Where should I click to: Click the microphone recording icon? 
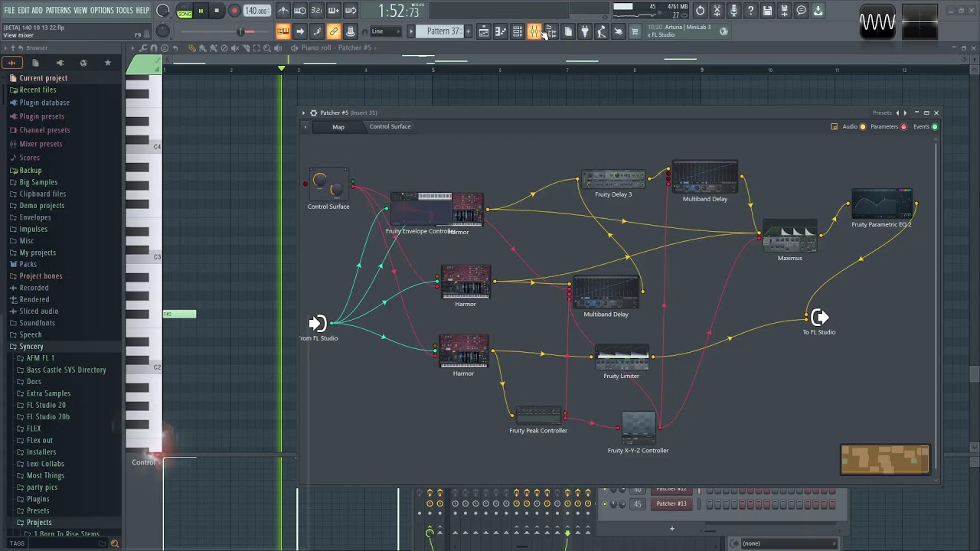[733, 11]
